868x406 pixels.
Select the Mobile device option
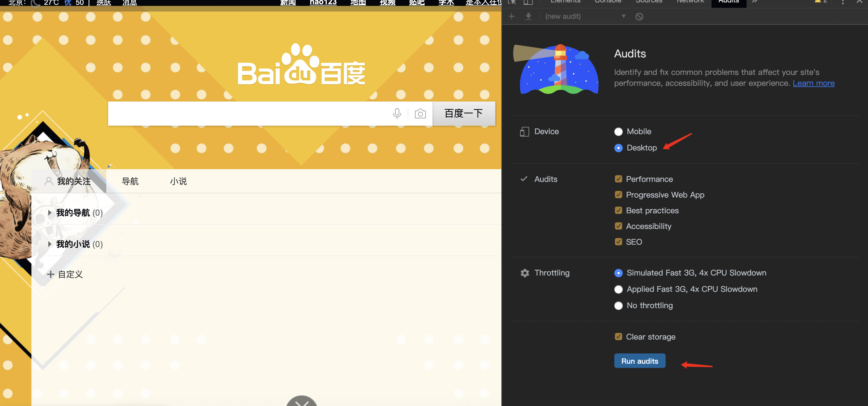tap(618, 131)
